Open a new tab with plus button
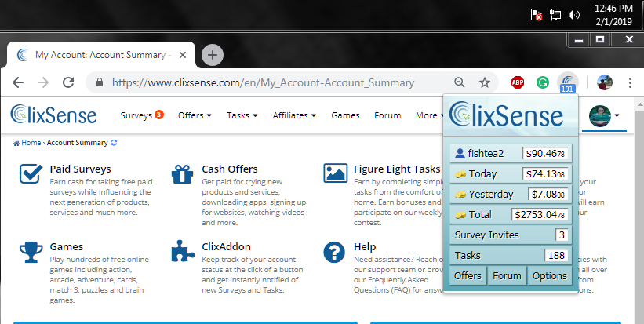Viewport: 644px width, 324px height. [x=213, y=55]
